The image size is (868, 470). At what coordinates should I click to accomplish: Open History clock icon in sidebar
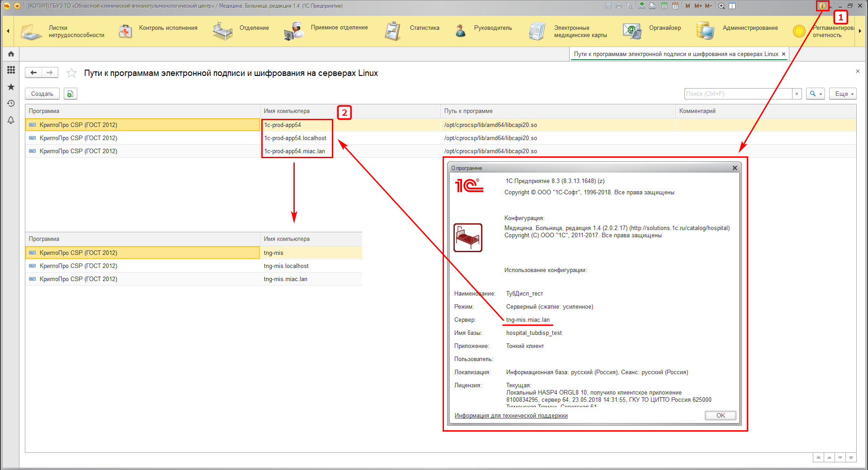[x=11, y=103]
